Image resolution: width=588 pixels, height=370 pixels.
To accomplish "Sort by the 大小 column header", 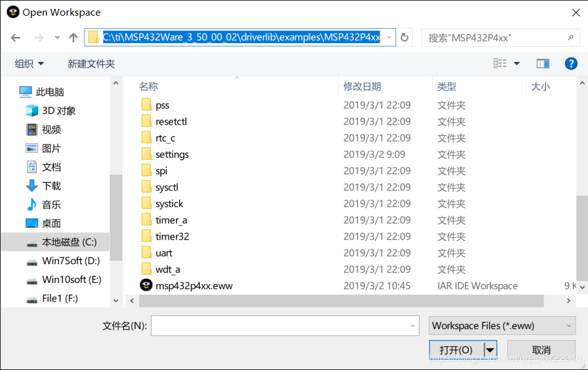I will [540, 86].
